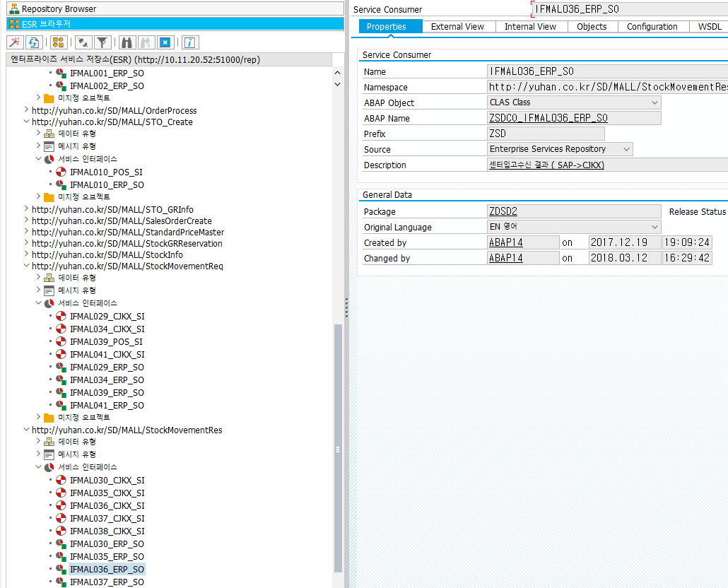Click the Namespace field
The height and width of the screenshot is (588, 728).
pyautogui.click(x=607, y=87)
